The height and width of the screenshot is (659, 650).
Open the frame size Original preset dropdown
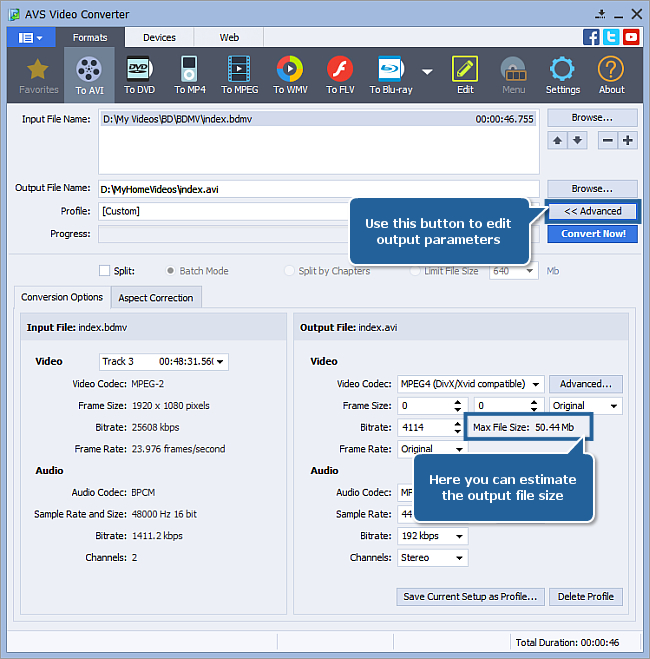tap(585, 406)
